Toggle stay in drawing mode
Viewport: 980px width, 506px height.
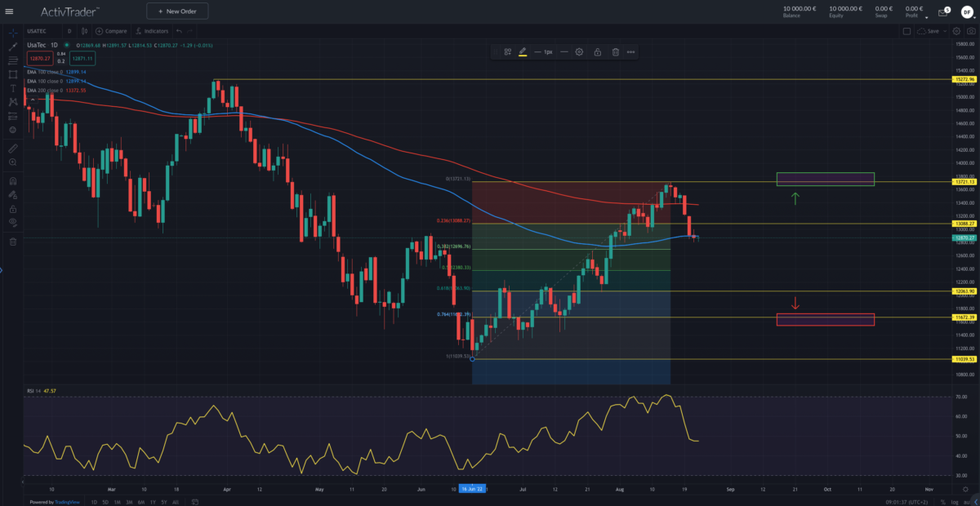13,195
